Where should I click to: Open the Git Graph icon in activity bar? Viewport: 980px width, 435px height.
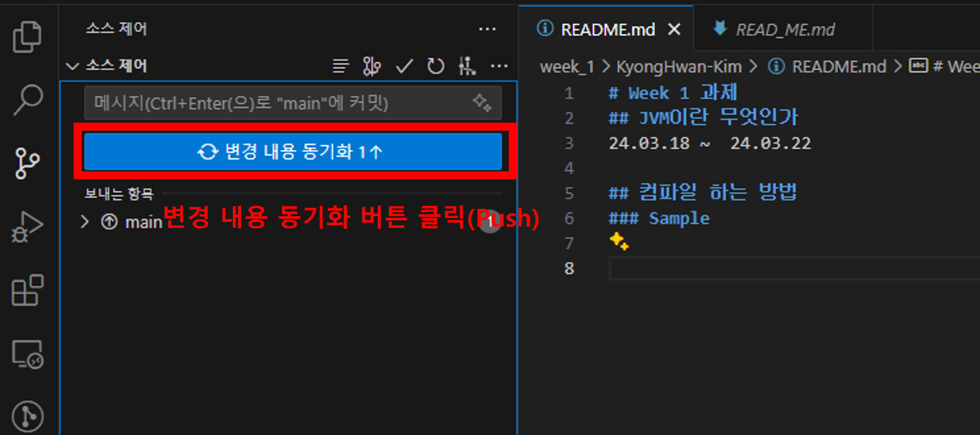pos(28,416)
